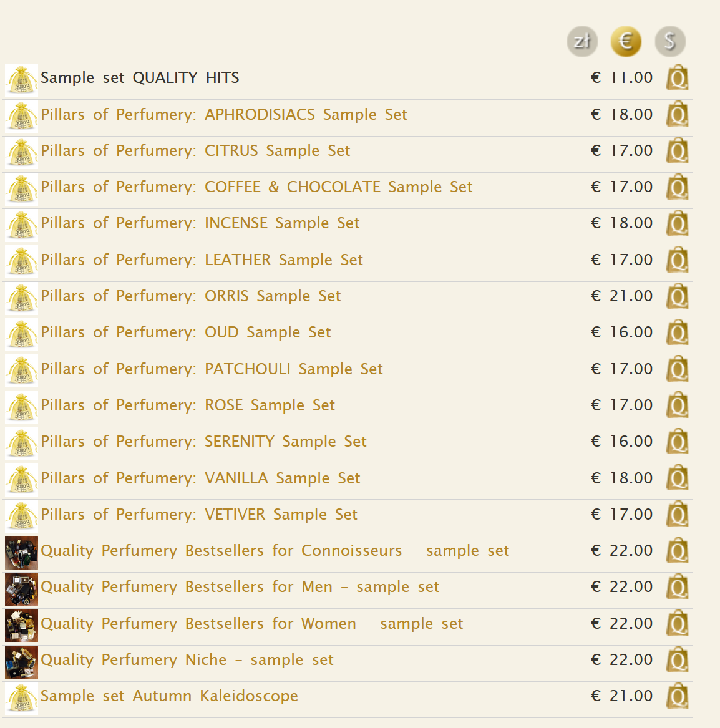The height and width of the screenshot is (728, 720).
Task: Select the euro currency button
Action: tap(625, 42)
